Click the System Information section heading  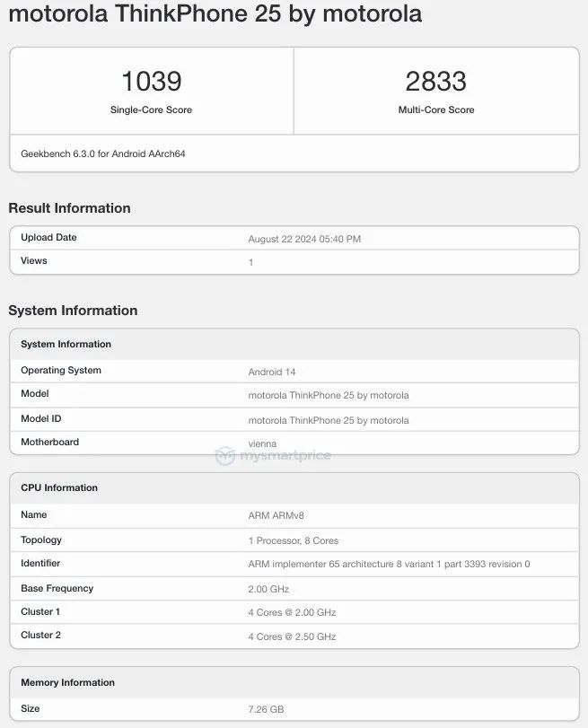click(x=73, y=311)
